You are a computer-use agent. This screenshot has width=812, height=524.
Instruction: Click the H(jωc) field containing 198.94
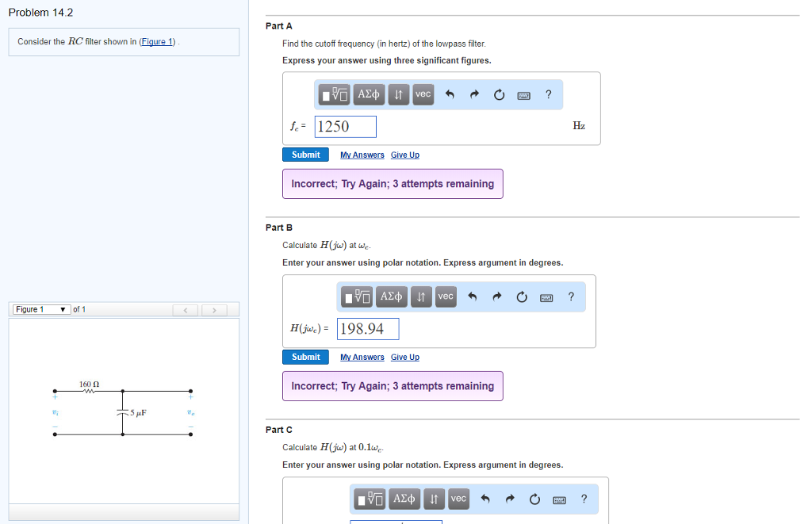368,329
